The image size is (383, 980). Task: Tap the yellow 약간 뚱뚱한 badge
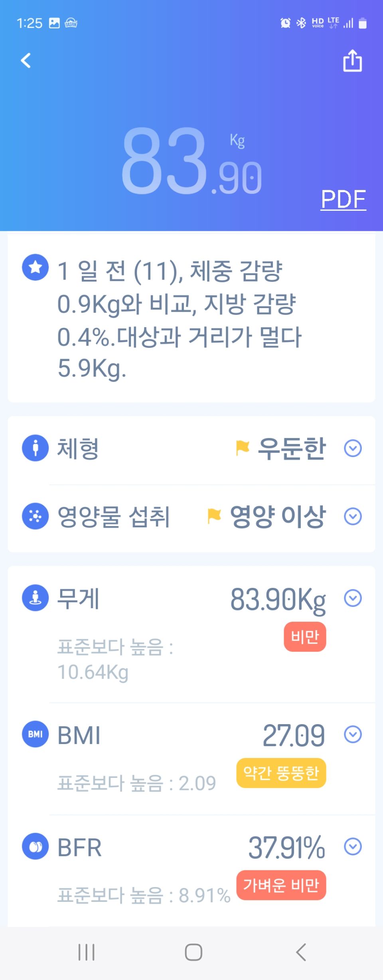281,773
